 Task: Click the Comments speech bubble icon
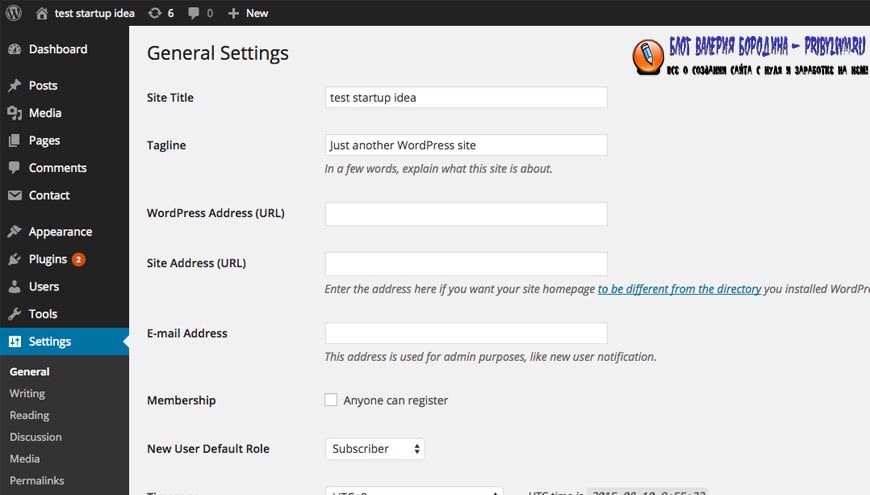(14, 168)
